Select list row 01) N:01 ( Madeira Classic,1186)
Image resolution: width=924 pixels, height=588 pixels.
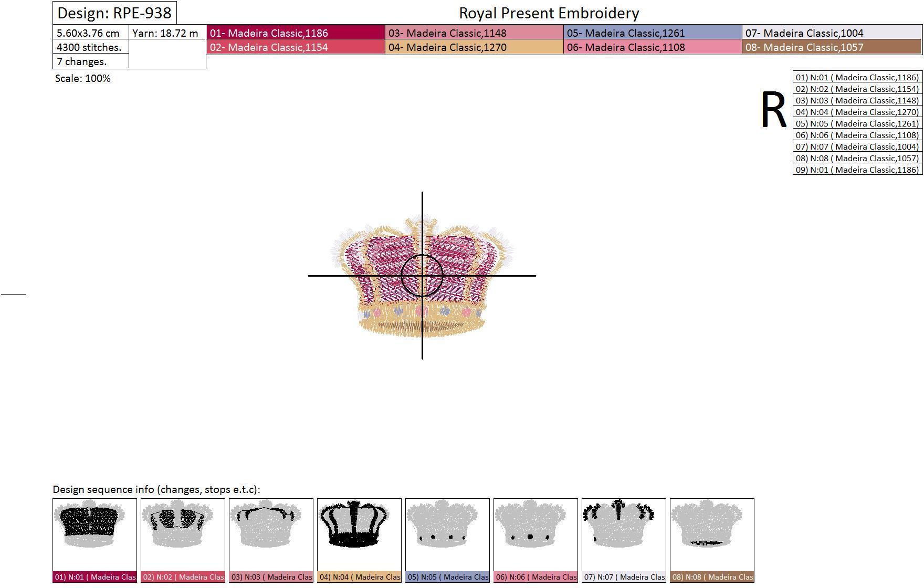[x=857, y=77]
